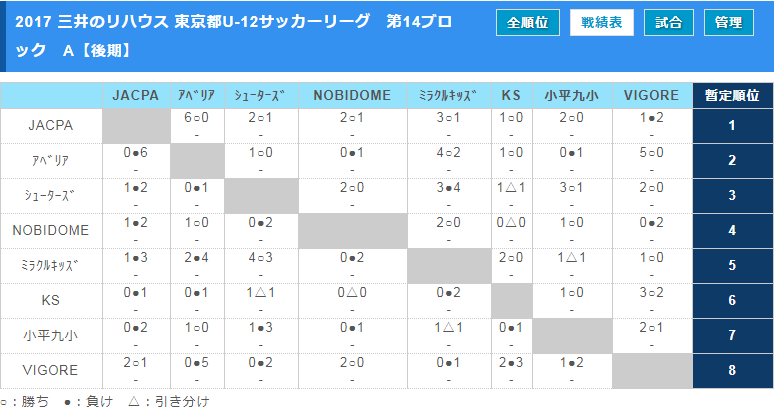Click the VIGORE column header
Viewport: 774px width, 418px height.
[x=652, y=96]
